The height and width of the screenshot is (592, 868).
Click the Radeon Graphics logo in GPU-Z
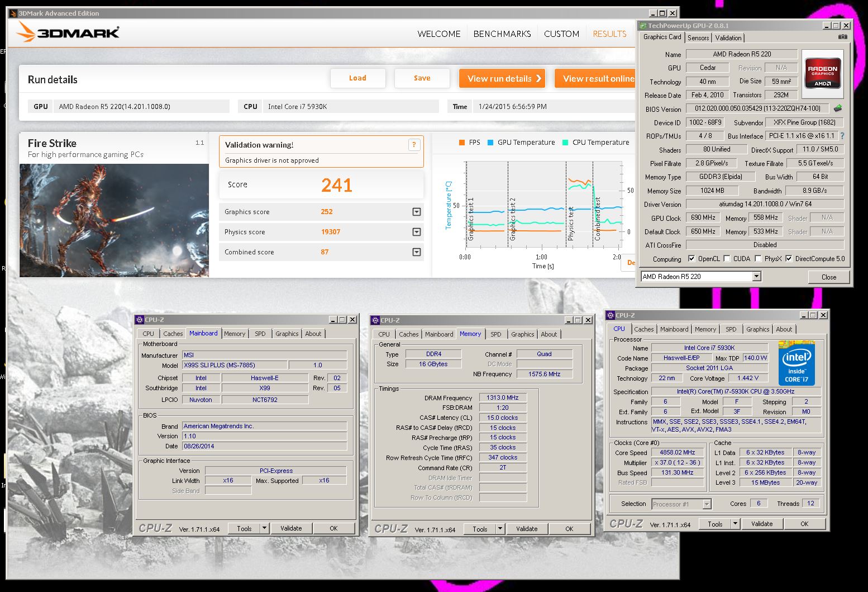tap(822, 75)
